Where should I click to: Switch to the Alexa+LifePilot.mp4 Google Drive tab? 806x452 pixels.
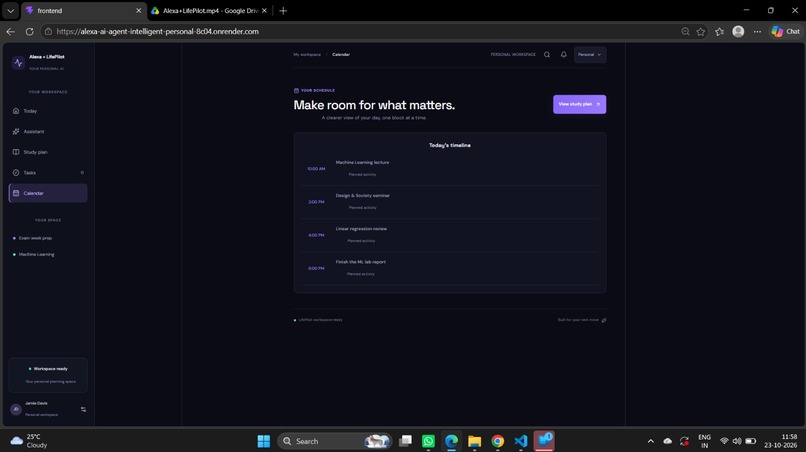click(x=211, y=11)
